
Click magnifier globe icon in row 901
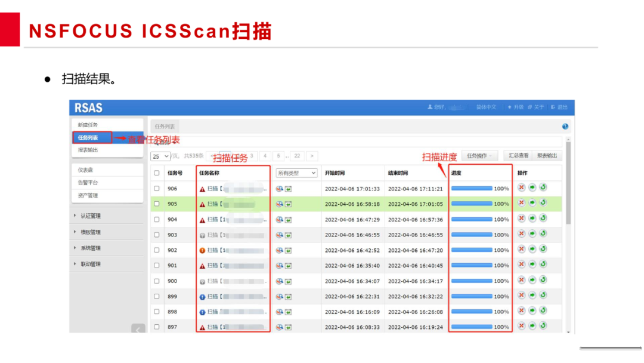[279, 266]
